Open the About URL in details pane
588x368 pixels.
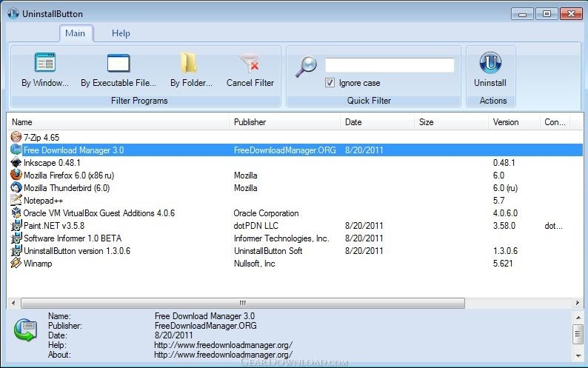(x=223, y=355)
